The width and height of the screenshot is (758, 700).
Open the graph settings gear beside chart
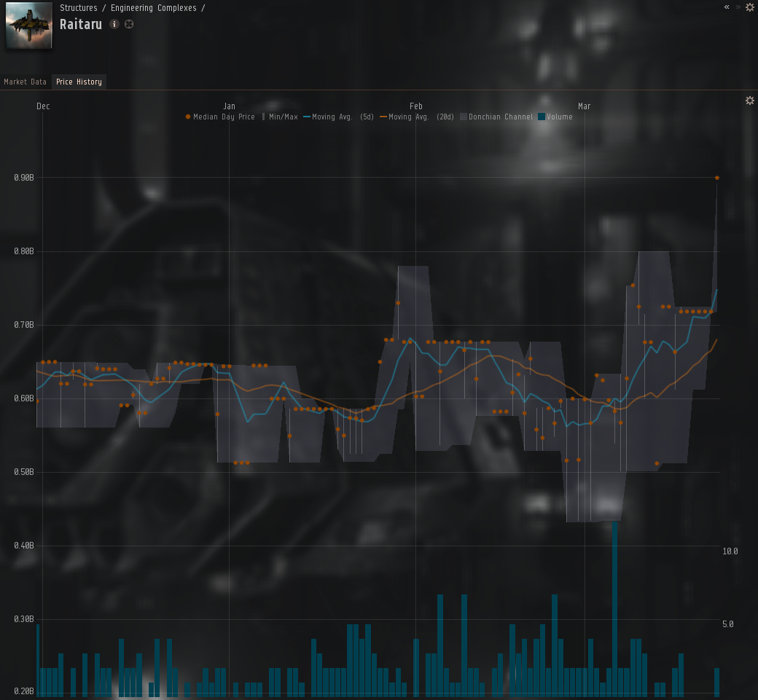(750, 101)
